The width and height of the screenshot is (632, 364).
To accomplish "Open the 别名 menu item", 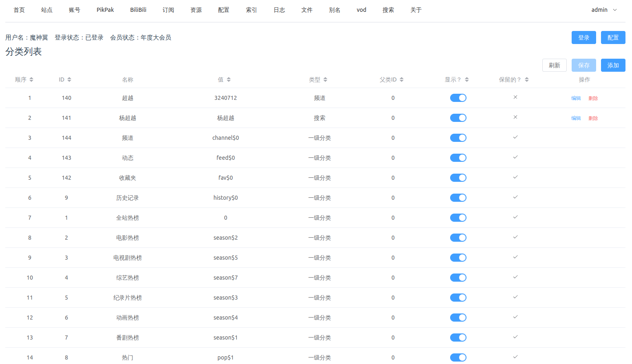I will (x=335, y=10).
